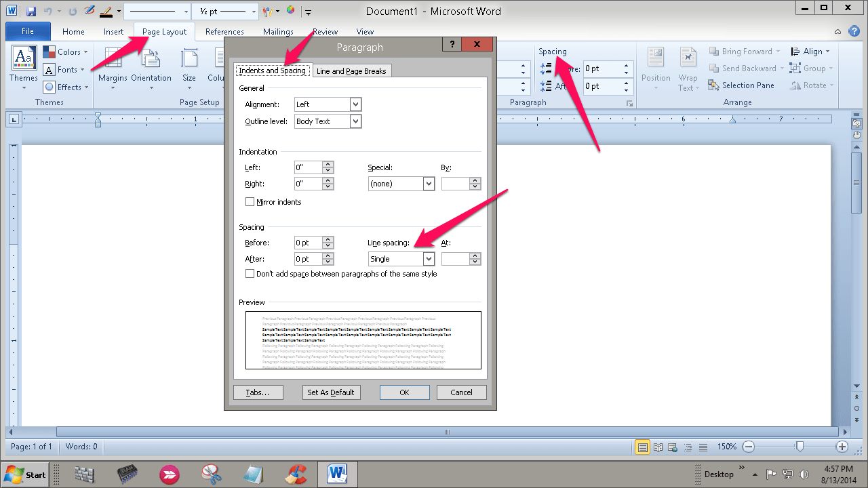Toggle the Mirror indents checkbox

click(x=250, y=202)
